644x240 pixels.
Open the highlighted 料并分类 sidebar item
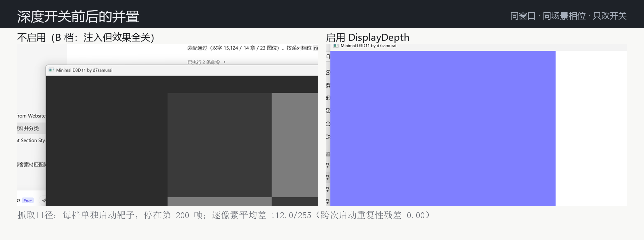(31, 128)
